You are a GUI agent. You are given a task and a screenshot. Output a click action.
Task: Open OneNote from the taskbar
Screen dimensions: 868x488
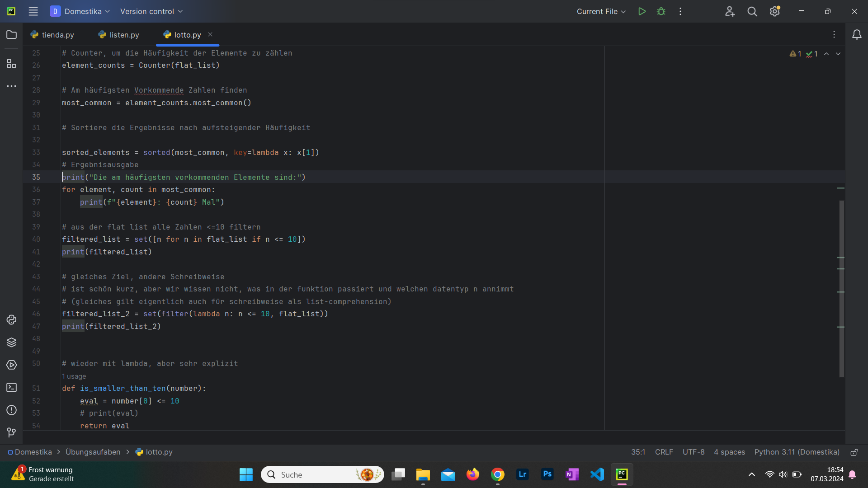pyautogui.click(x=572, y=475)
